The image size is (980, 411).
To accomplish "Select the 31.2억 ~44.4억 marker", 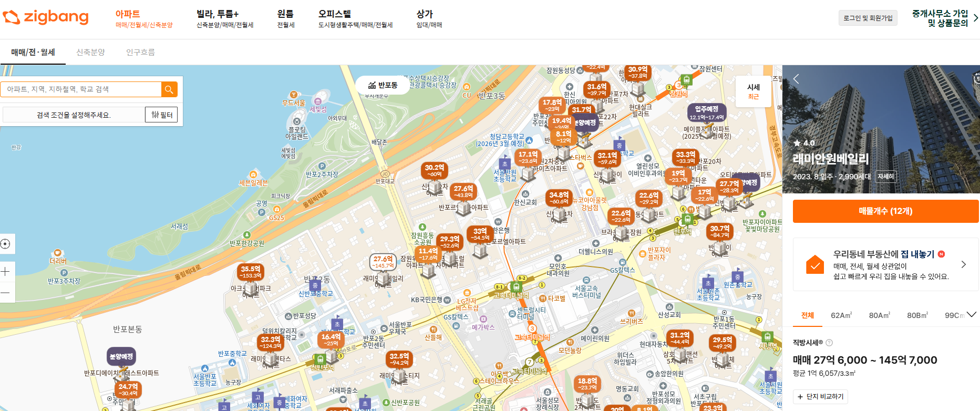I will 680,338.
